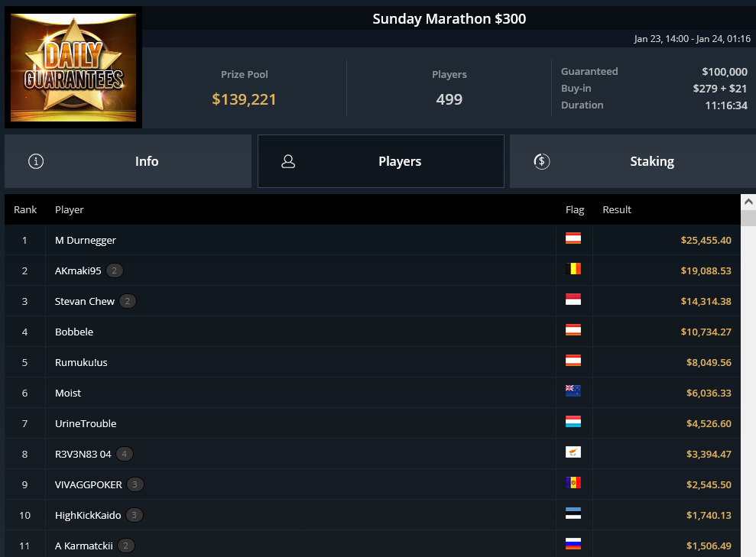Image resolution: width=756 pixels, height=557 pixels.
Task: Click M Durnegger's Austrian flag icon
Action: 573,238
